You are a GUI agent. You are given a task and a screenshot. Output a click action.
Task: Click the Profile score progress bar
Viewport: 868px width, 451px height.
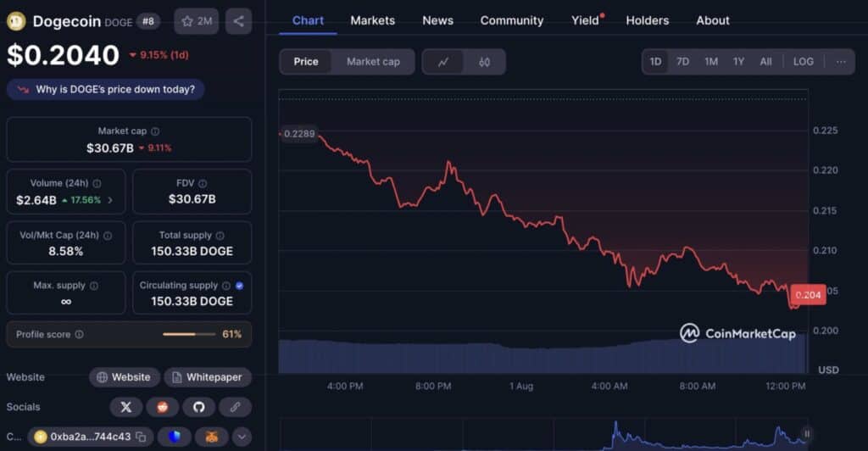click(189, 334)
